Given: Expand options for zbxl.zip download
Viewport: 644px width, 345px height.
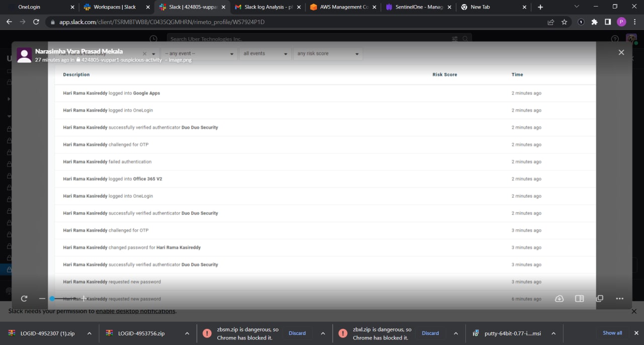Looking at the screenshot, I should pyautogui.click(x=456, y=333).
